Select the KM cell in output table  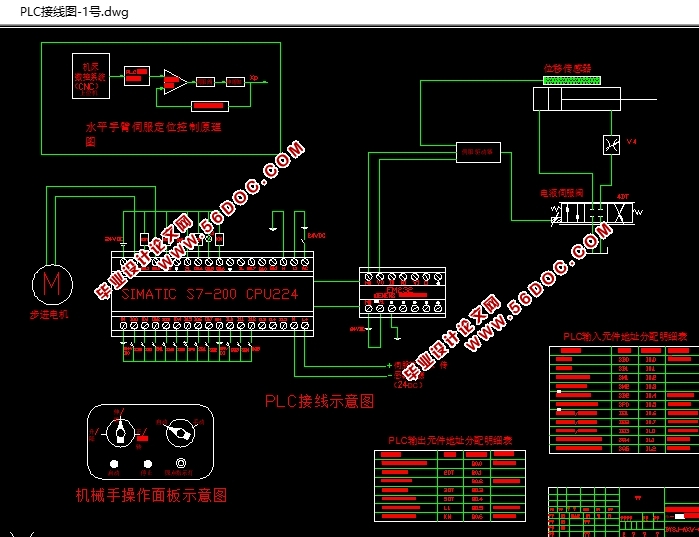448,517
